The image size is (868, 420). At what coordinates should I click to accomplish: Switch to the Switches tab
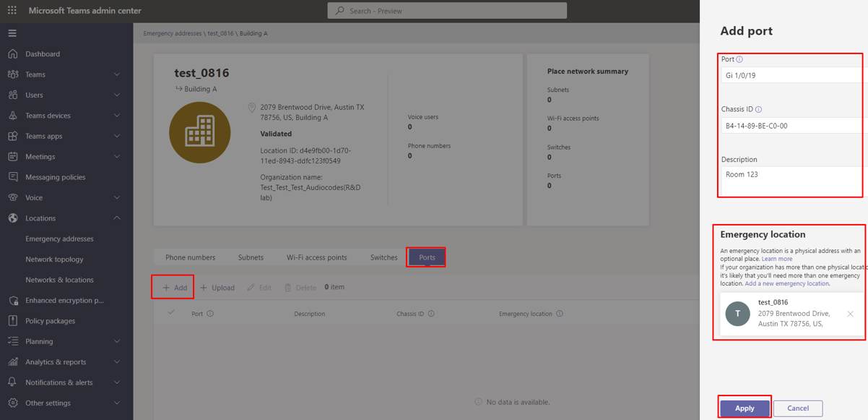pyautogui.click(x=383, y=257)
